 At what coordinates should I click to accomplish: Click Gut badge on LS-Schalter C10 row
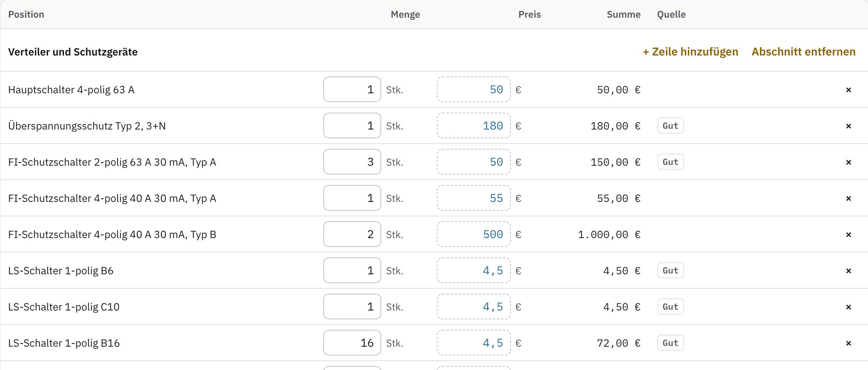670,306
